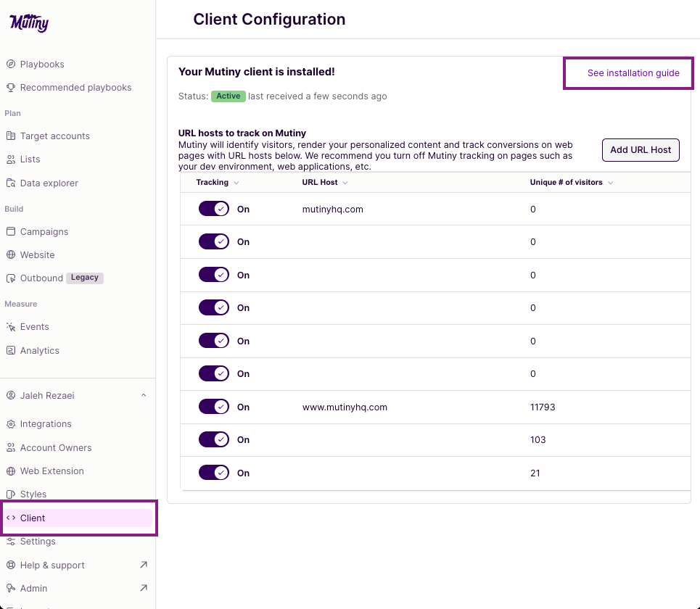Image resolution: width=700 pixels, height=609 pixels.
Task: Open Unique # of visitors sort chevron
Action: click(x=610, y=183)
